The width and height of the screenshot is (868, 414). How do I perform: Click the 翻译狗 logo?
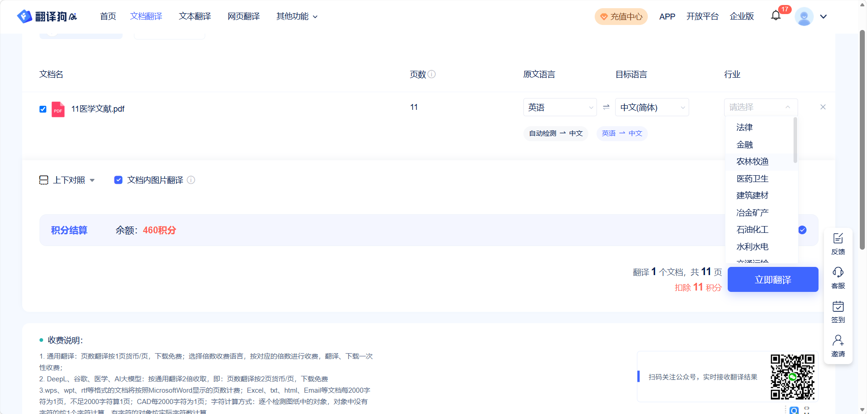coord(47,16)
